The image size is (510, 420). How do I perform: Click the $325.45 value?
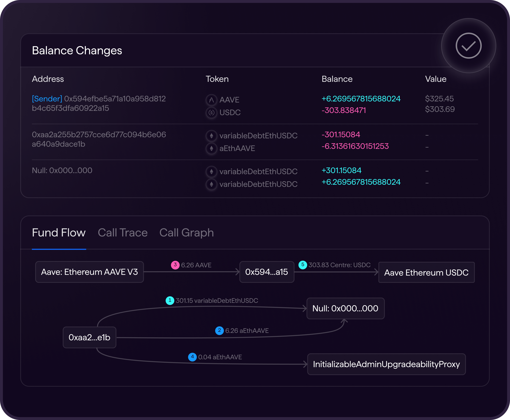(x=440, y=99)
